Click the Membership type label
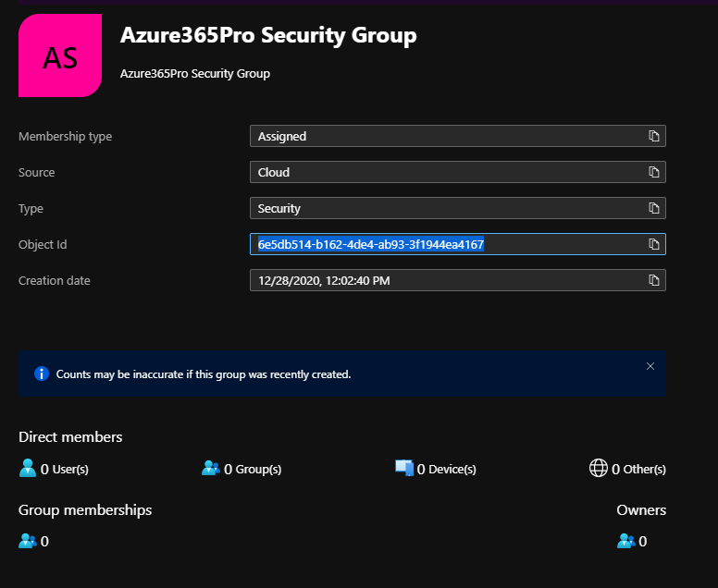The image size is (718, 588). [x=65, y=136]
